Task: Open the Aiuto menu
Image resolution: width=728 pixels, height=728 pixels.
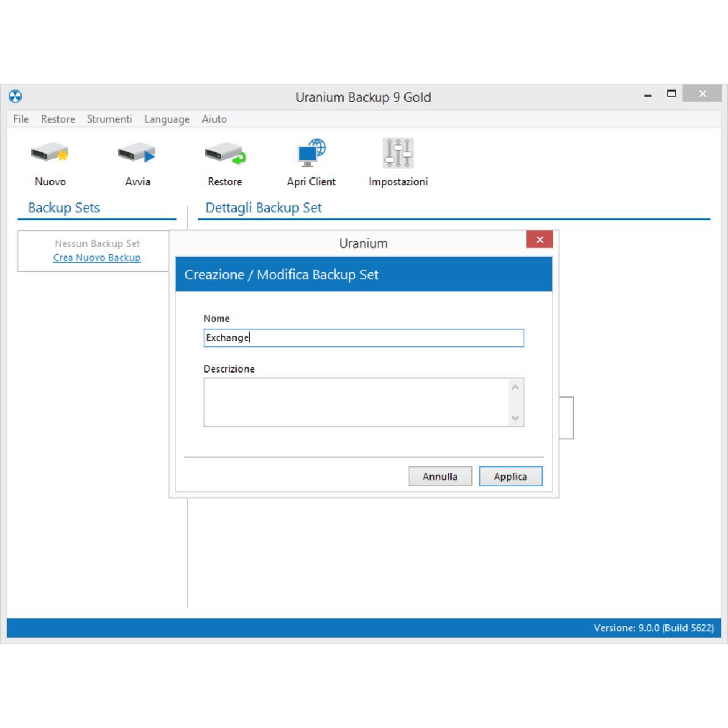Action: pos(214,119)
